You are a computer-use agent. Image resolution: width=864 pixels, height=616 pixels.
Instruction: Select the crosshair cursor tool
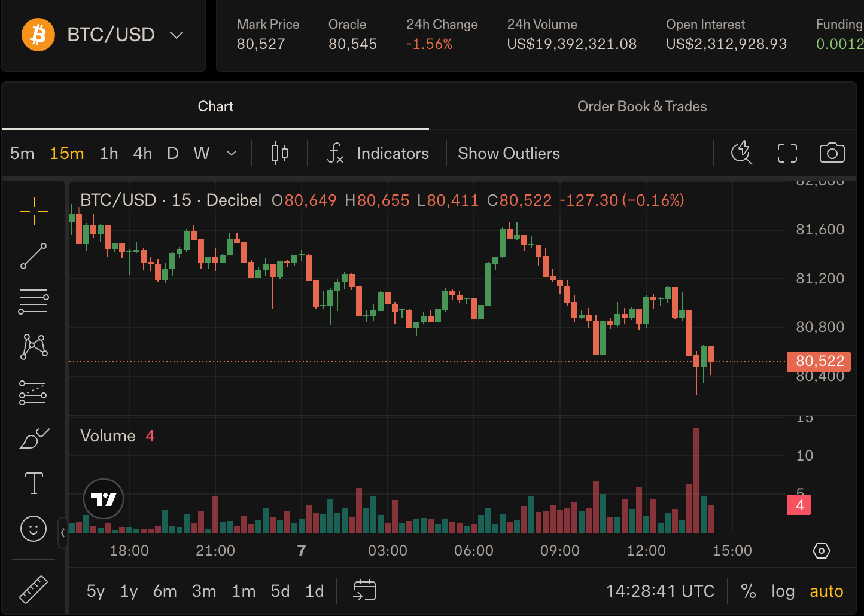(34, 211)
